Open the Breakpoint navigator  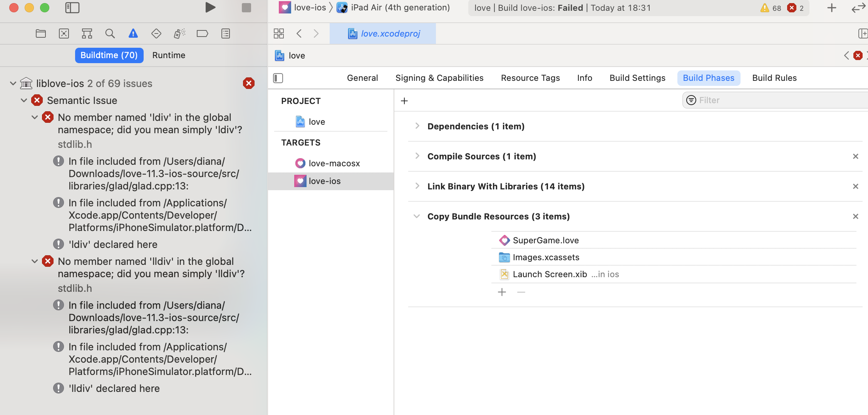point(203,34)
